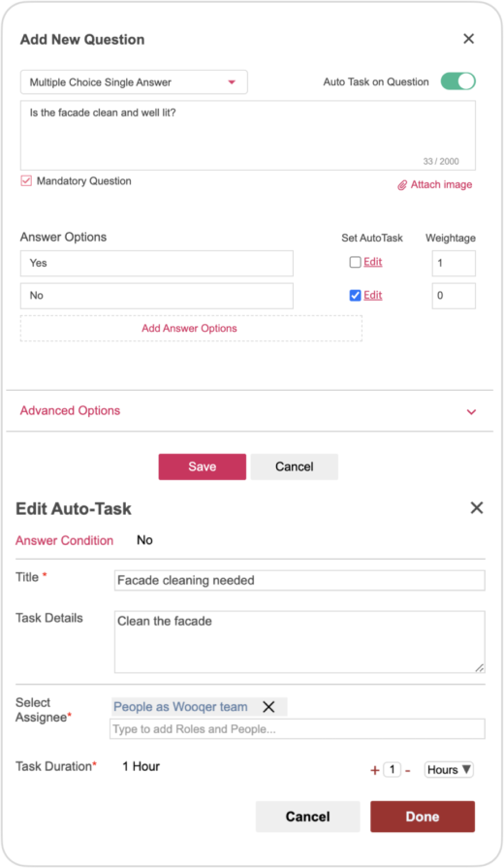Close the Add New Question dialog
Image resolution: width=504 pixels, height=868 pixels.
tap(468, 39)
